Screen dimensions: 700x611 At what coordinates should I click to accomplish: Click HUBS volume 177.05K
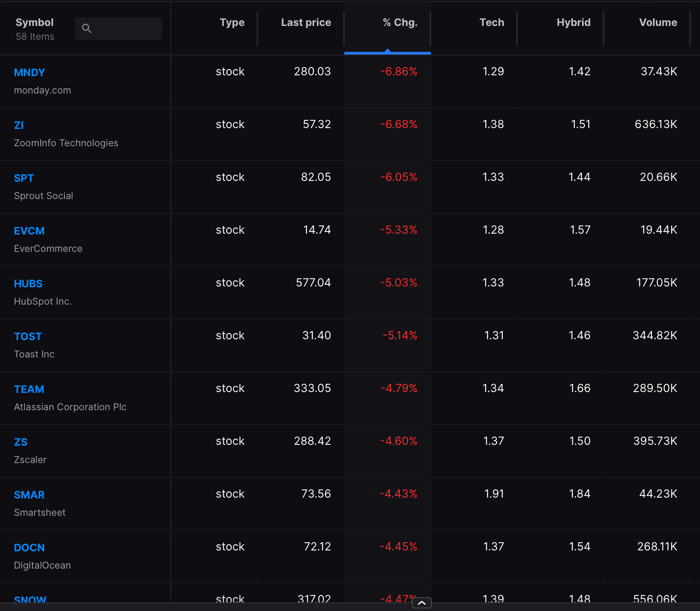click(657, 283)
